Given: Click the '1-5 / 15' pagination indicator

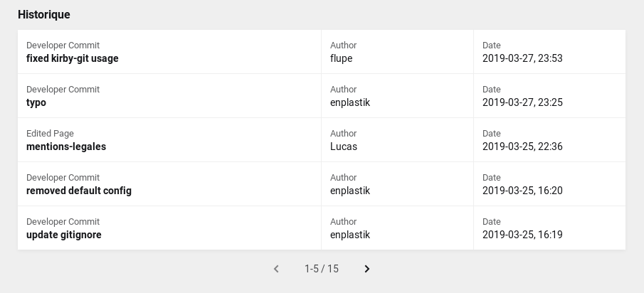Looking at the screenshot, I should 322,269.
